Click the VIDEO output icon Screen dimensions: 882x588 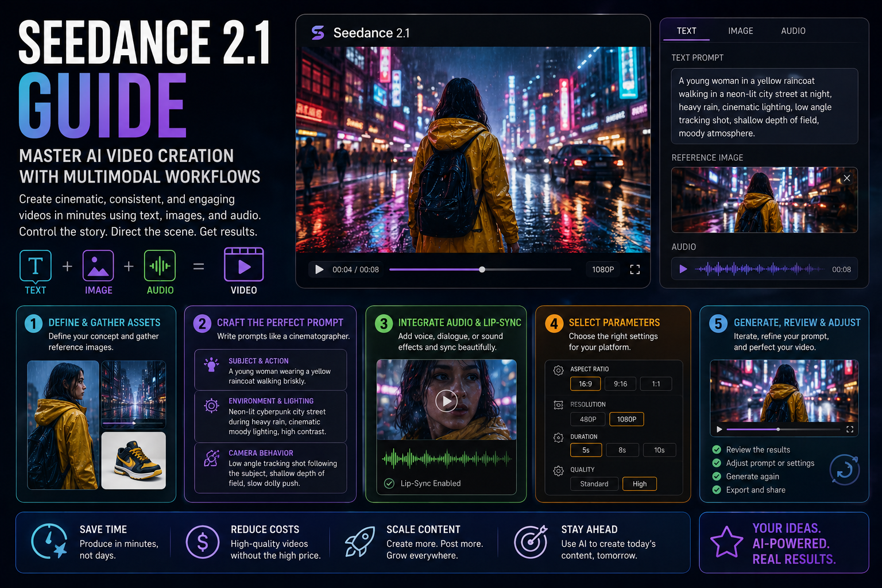[243, 265]
